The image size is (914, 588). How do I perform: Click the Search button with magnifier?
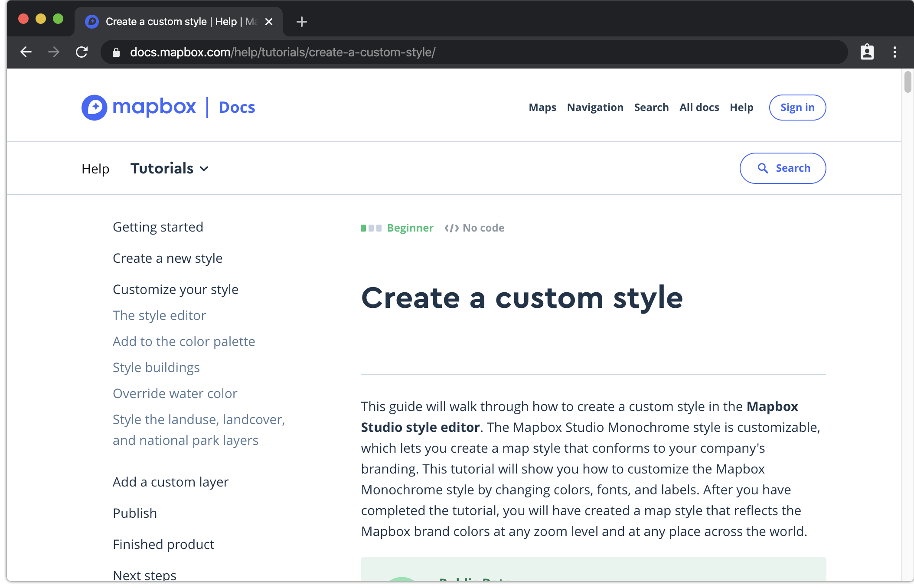[x=783, y=168]
